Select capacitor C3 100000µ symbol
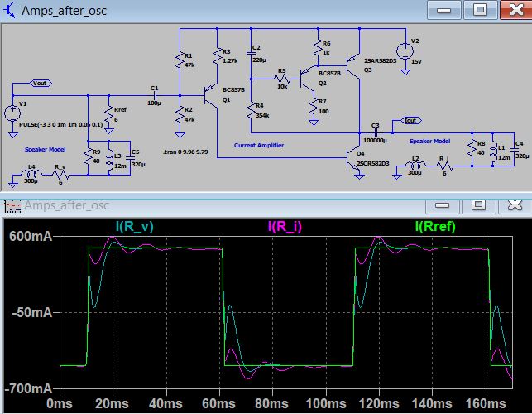The image size is (532, 414). (x=376, y=132)
